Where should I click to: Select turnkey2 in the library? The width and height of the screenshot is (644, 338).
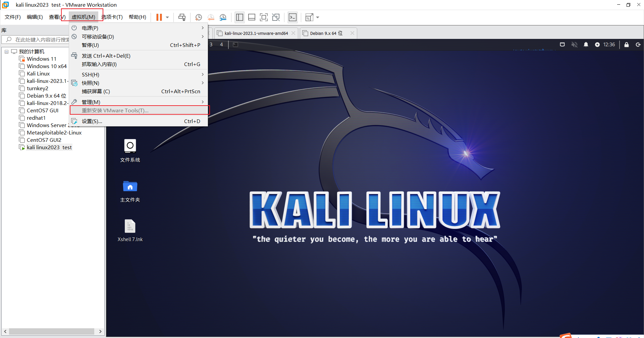pyautogui.click(x=37, y=88)
